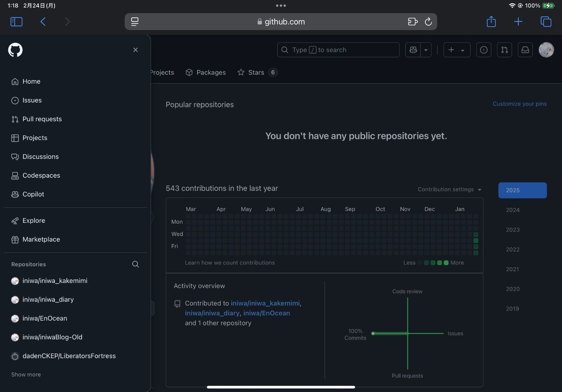
Task: Close the GitHub navigation side menu
Action: 136,50
